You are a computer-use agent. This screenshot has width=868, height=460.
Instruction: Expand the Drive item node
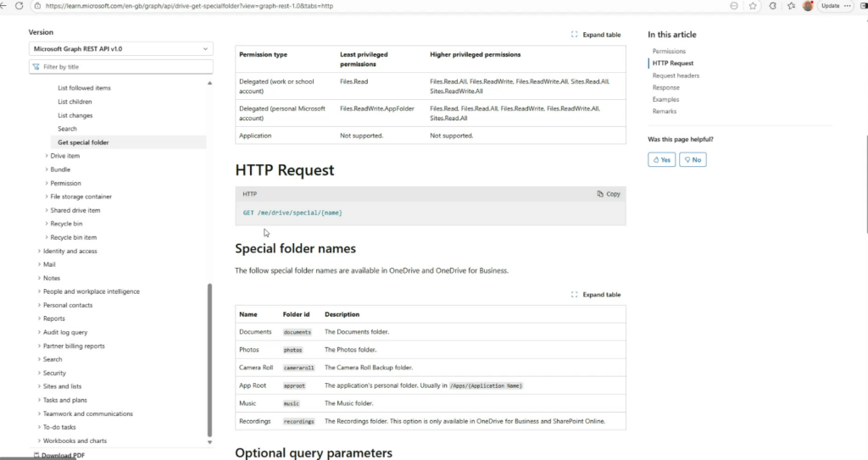64,156
